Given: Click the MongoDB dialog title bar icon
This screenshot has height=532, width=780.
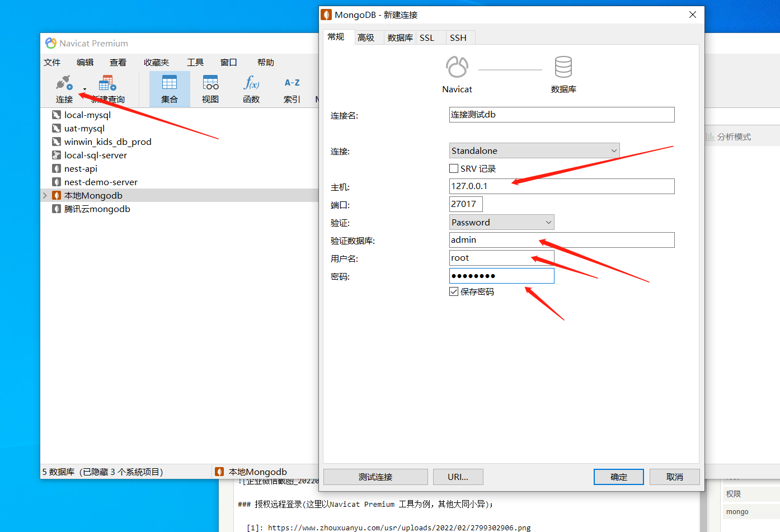Looking at the screenshot, I should coord(326,15).
